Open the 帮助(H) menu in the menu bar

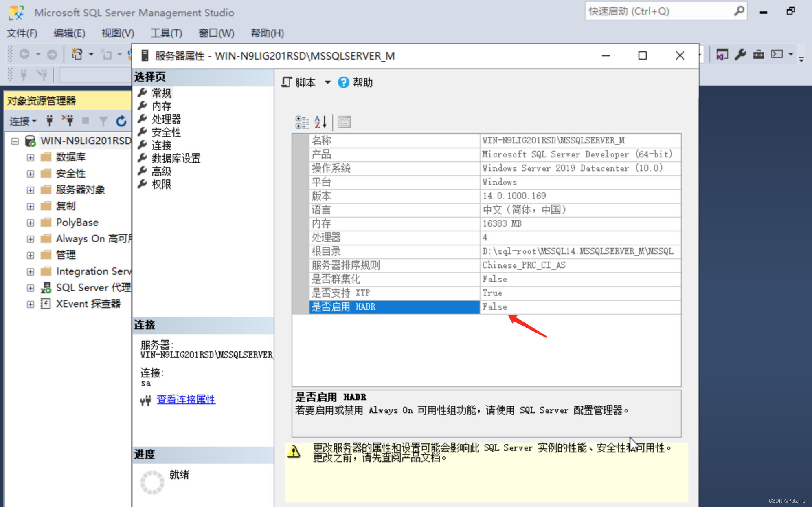(x=267, y=33)
